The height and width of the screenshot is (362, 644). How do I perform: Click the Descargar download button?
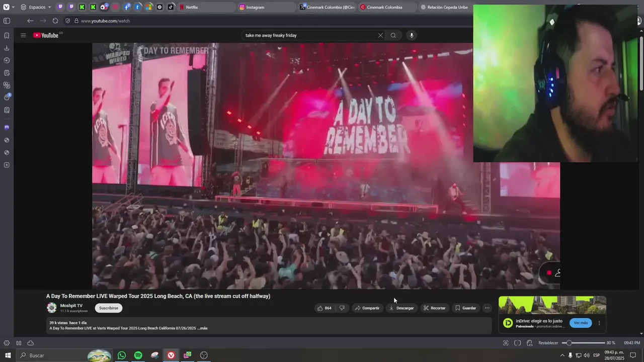coord(401,308)
